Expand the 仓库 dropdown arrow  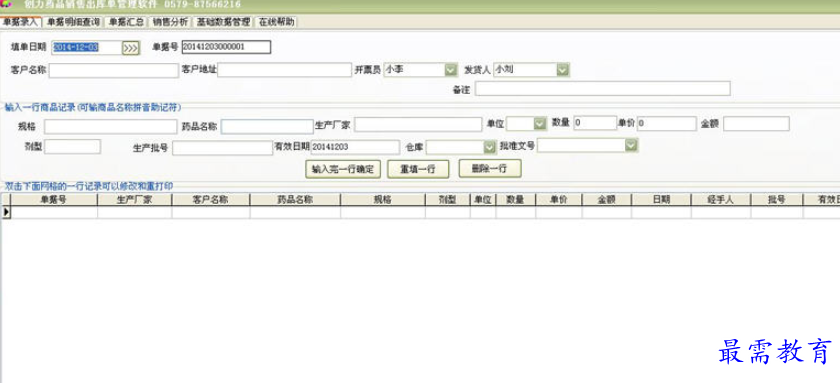pos(490,147)
